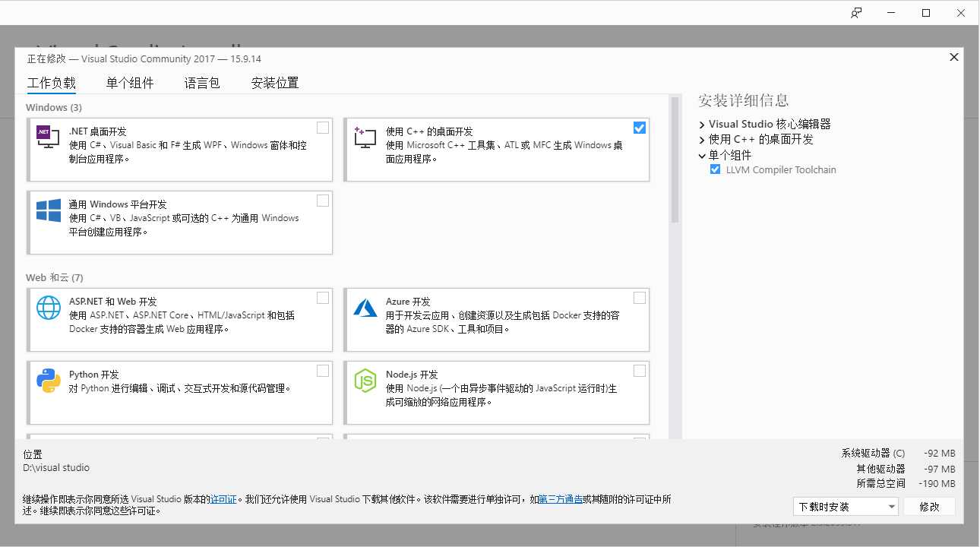Image resolution: width=980 pixels, height=547 pixels.
Task: Open the 许可证 license link
Action: click(223, 499)
